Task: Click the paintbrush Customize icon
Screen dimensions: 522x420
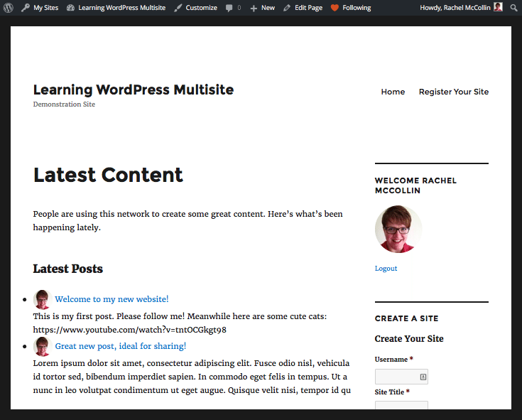Action: (x=178, y=8)
